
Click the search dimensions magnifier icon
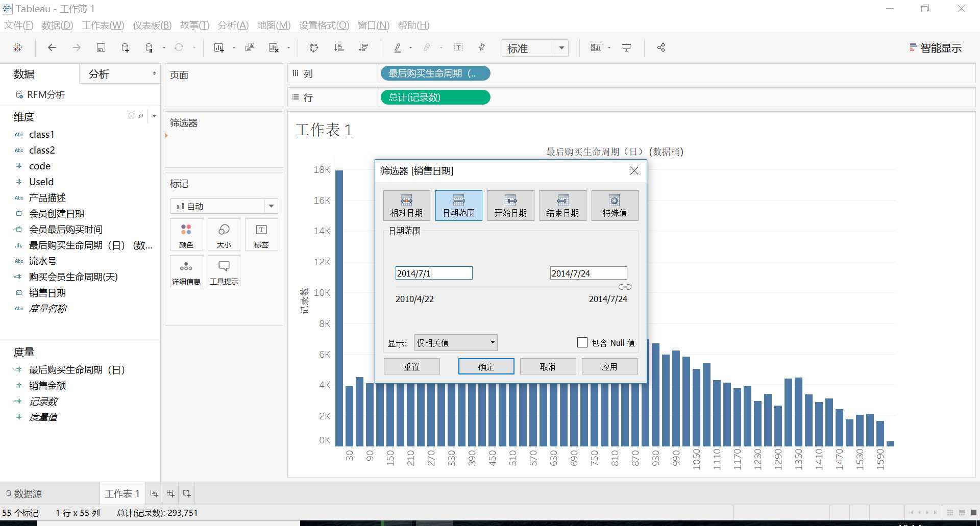pyautogui.click(x=141, y=116)
